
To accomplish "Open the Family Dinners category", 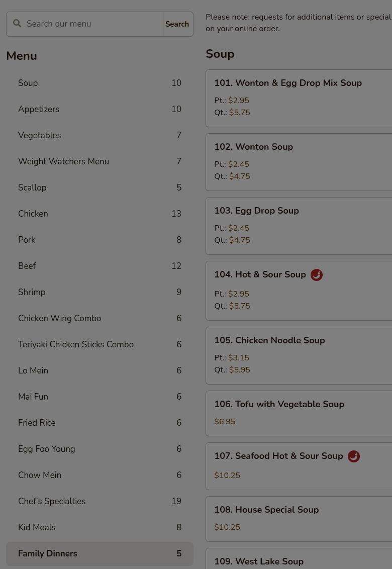I will point(100,553).
